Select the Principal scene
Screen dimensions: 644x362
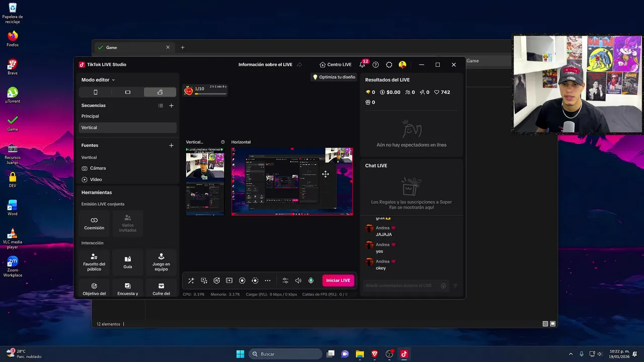pos(128,116)
